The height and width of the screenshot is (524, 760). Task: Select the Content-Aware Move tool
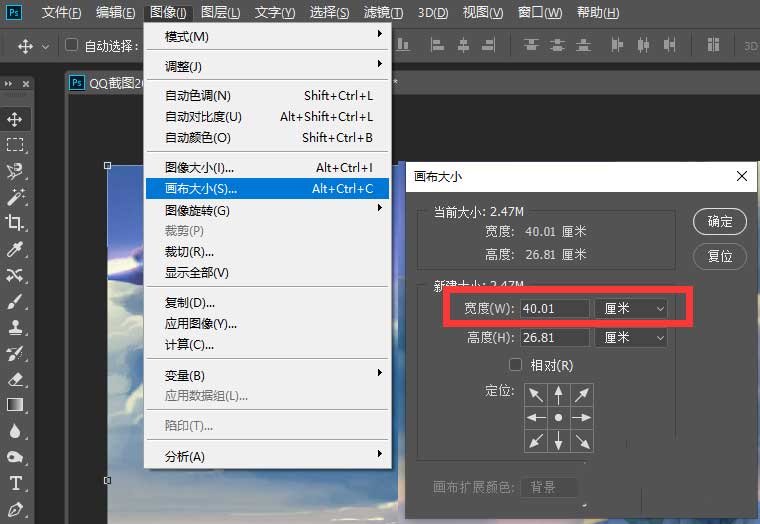15,275
